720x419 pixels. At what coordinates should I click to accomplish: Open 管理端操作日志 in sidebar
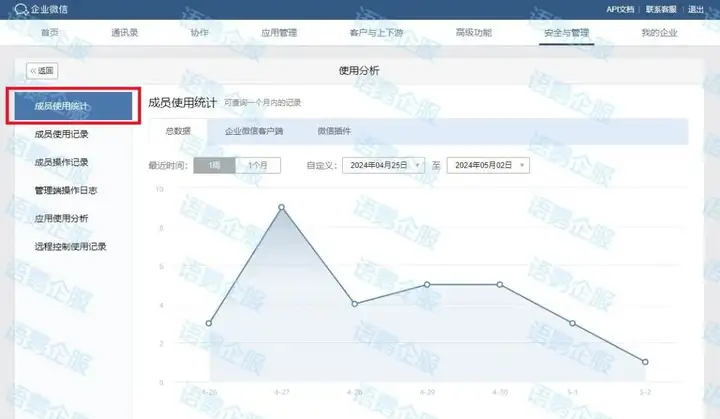click(x=66, y=189)
